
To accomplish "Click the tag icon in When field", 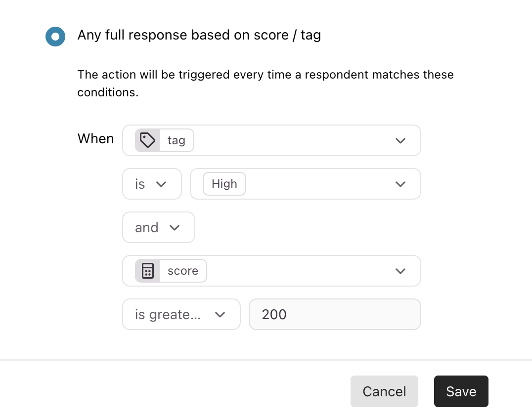I will 148,140.
